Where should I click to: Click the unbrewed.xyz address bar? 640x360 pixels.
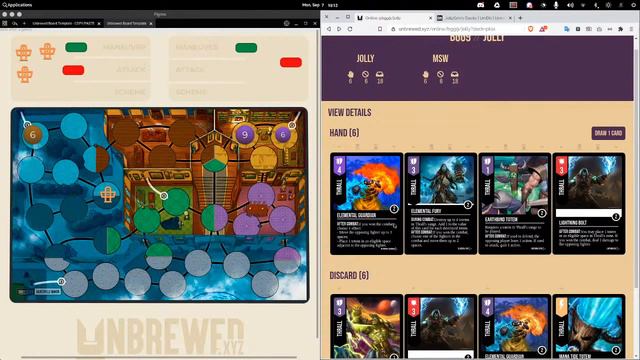pyautogui.click(x=455, y=29)
